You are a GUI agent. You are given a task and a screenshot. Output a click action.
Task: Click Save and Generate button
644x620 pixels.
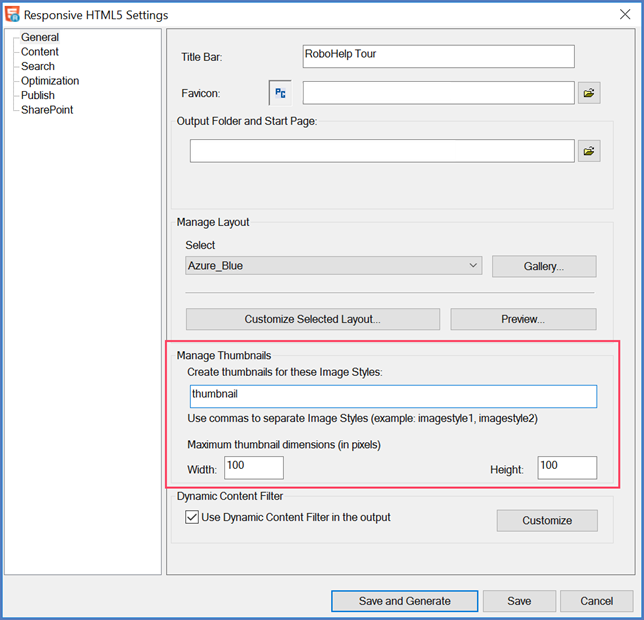404,601
